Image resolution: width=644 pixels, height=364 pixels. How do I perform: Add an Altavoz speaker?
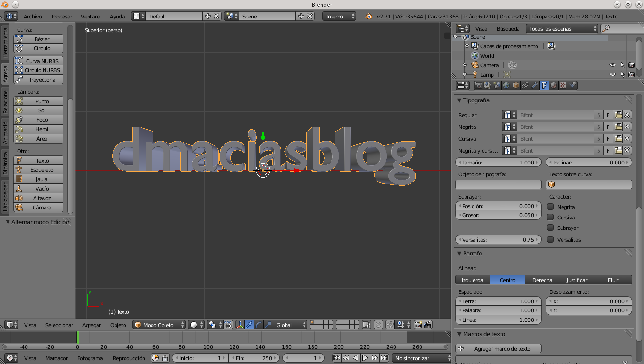click(x=38, y=198)
